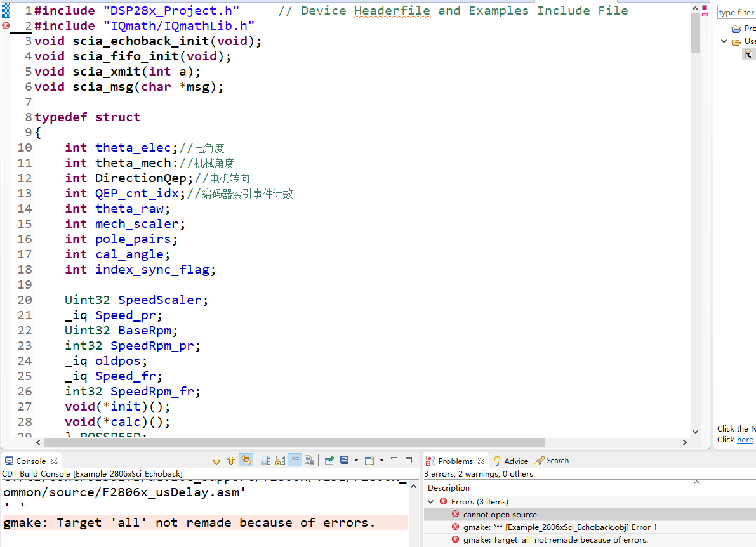Viewport: 756px width, 547px height.
Task: Click line number 19 in gutter
Action: [x=25, y=284]
